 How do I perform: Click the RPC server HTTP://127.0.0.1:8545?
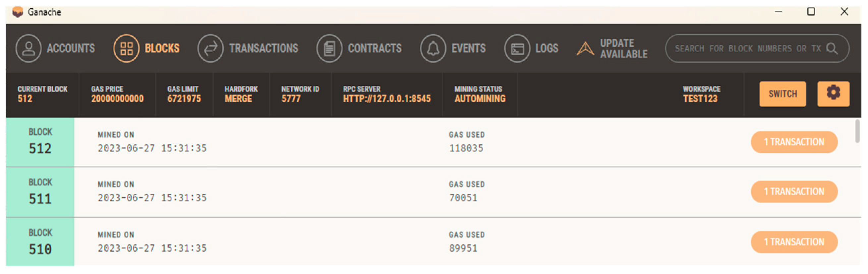[x=387, y=98]
